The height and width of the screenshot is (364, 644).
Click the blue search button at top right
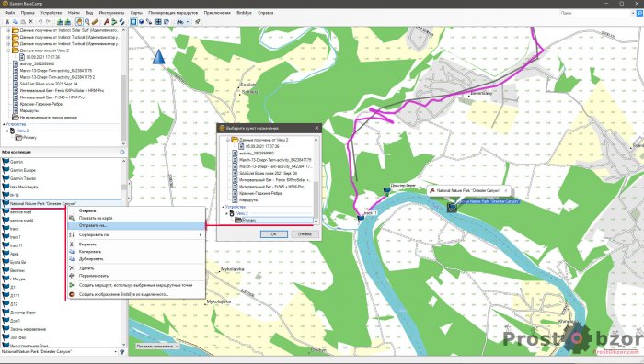coord(639,13)
